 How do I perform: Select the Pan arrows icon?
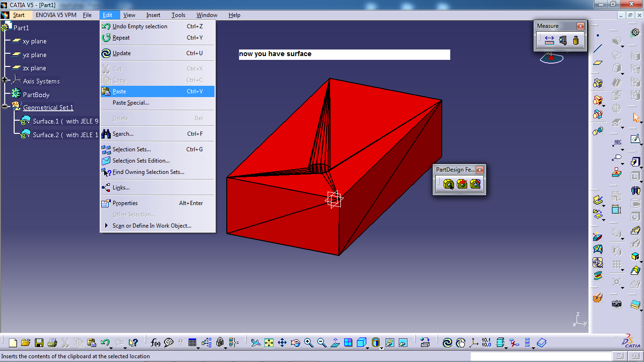coord(282,343)
